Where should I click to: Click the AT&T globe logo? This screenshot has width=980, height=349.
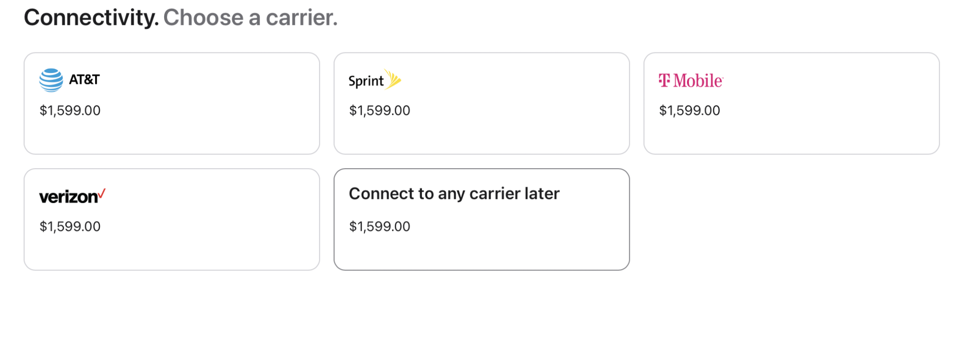(x=51, y=80)
